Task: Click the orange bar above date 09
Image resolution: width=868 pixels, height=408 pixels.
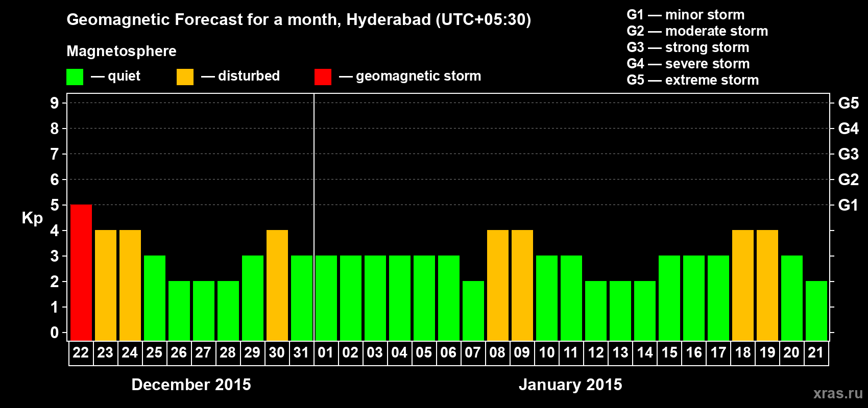Action: [x=522, y=286]
